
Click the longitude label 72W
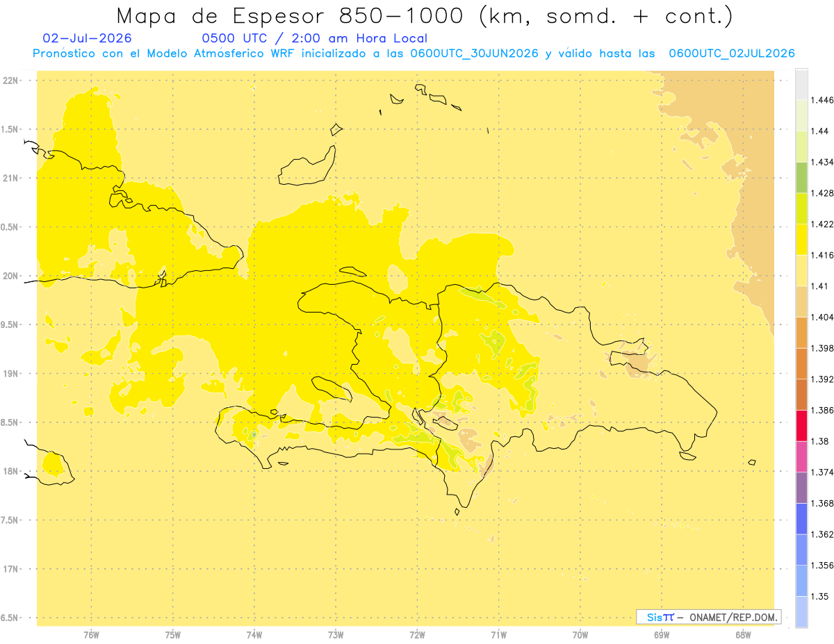pyautogui.click(x=417, y=635)
